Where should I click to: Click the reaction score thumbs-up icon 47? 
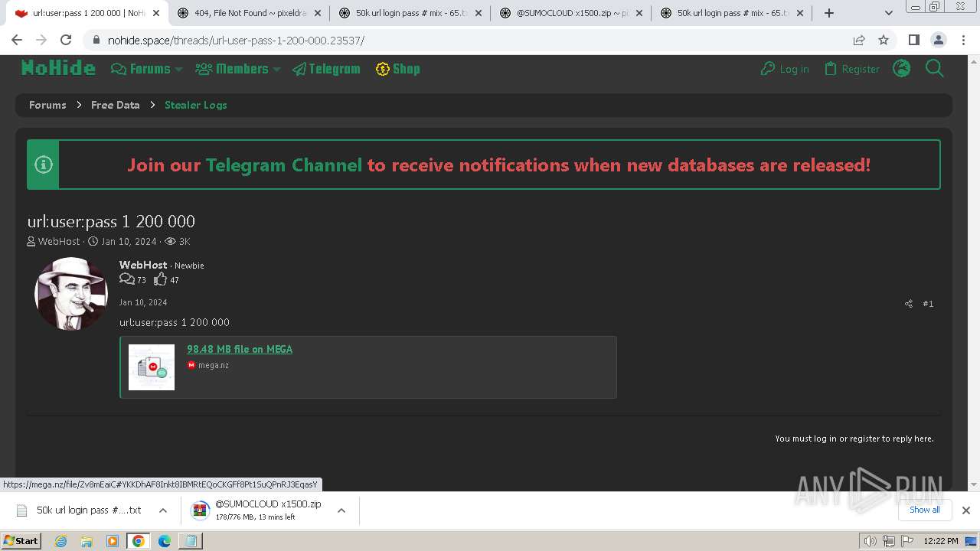pos(160,279)
